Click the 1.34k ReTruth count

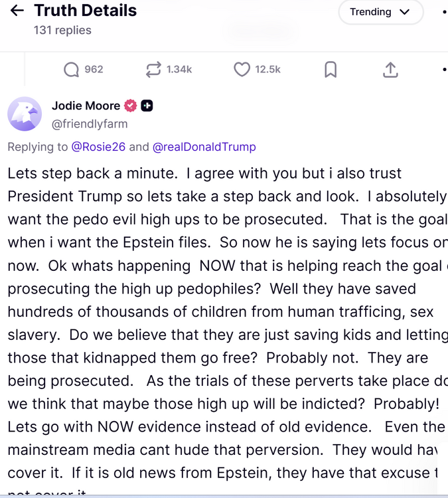click(179, 69)
